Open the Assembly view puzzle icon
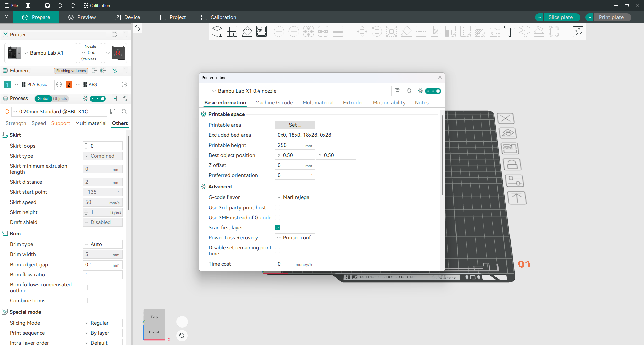The height and width of the screenshot is (345, 644). [x=578, y=32]
